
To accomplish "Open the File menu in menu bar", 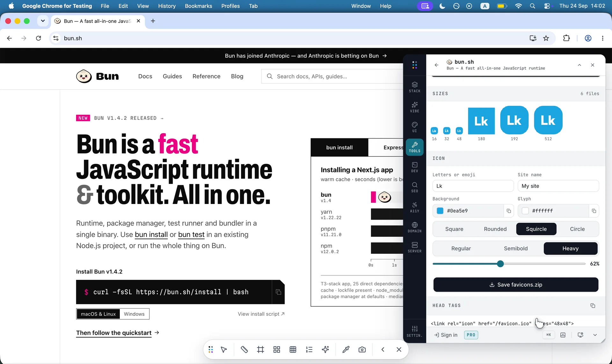I will (x=105, y=6).
